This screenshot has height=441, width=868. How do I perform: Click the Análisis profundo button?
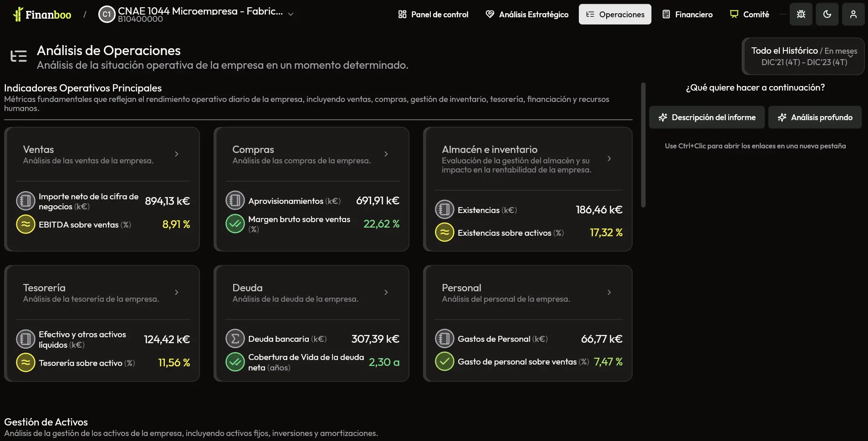point(815,117)
